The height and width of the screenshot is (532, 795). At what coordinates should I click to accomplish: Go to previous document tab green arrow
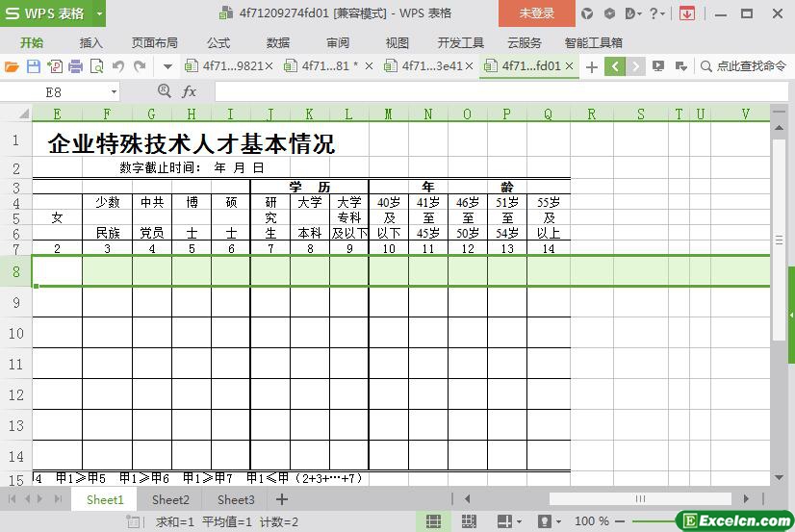click(x=614, y=66)
